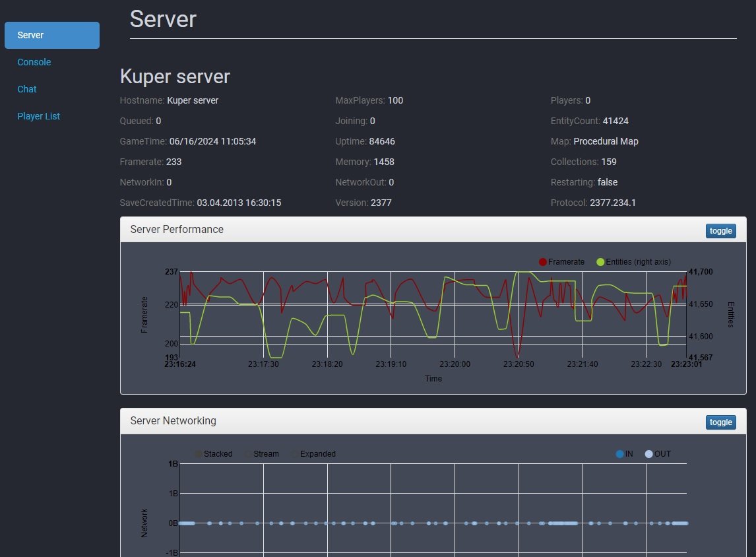Click the green Entities legend dot
The width and height of the screenshot is (756, 557).
point(600,262)
